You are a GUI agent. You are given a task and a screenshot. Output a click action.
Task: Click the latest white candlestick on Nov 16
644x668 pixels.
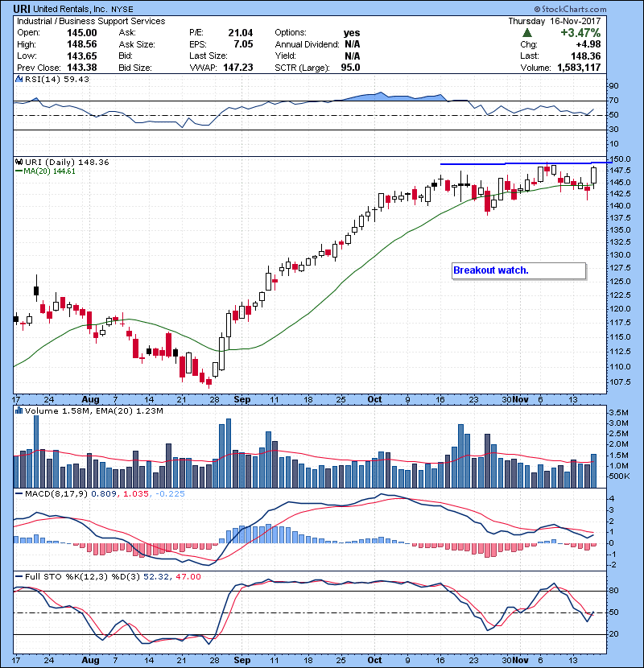click(594, 175)
